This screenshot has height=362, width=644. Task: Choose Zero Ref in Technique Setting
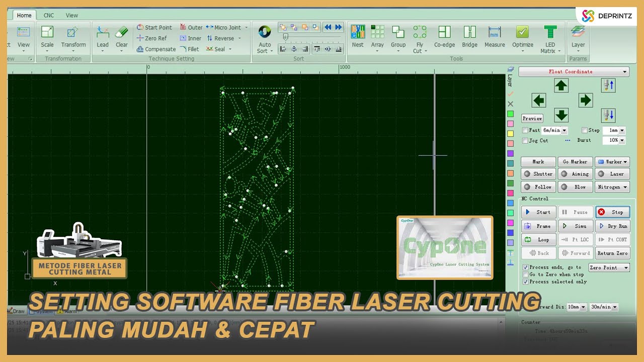tap(152, 38)
